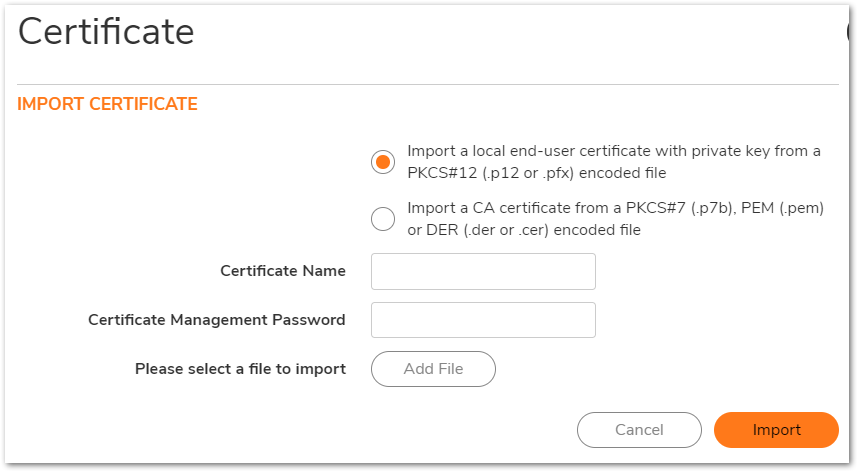Click the 'Import a local end-user certificate' option text
The image size is (858, 472).
(x=613, y=152)
